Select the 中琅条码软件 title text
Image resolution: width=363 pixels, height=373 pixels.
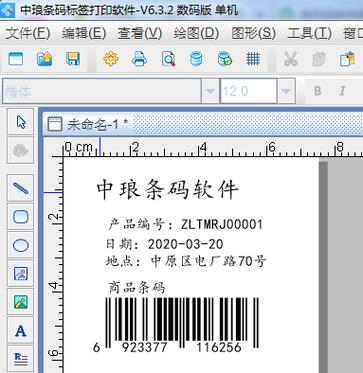[167, 190]
